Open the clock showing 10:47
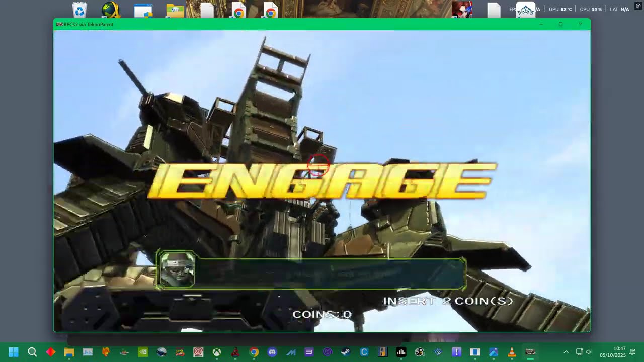 point(612,352)
